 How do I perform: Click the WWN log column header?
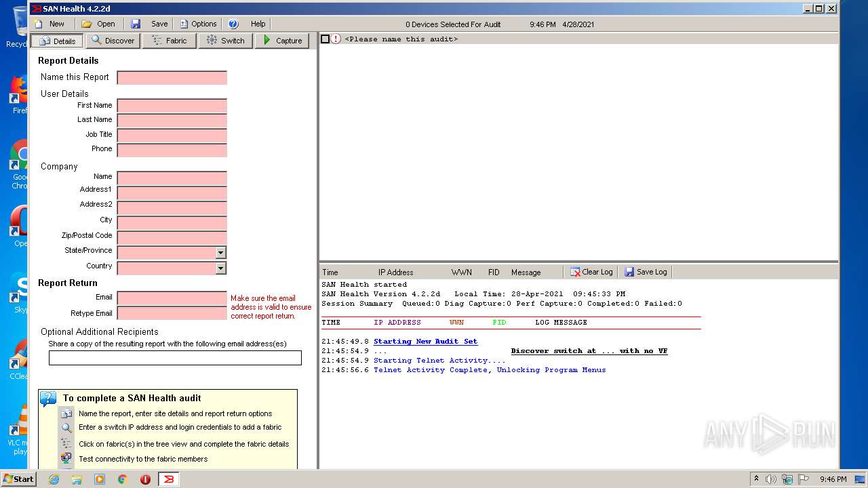462,272
